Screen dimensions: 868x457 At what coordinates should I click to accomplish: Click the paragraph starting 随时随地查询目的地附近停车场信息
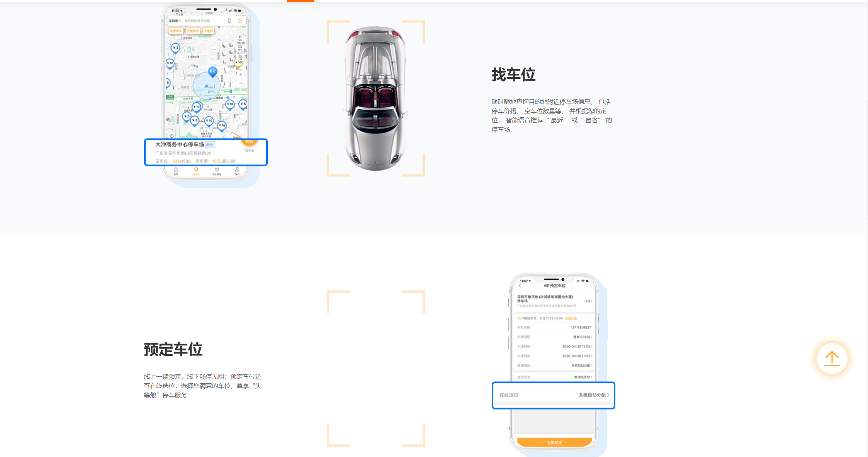click(552, 115)
